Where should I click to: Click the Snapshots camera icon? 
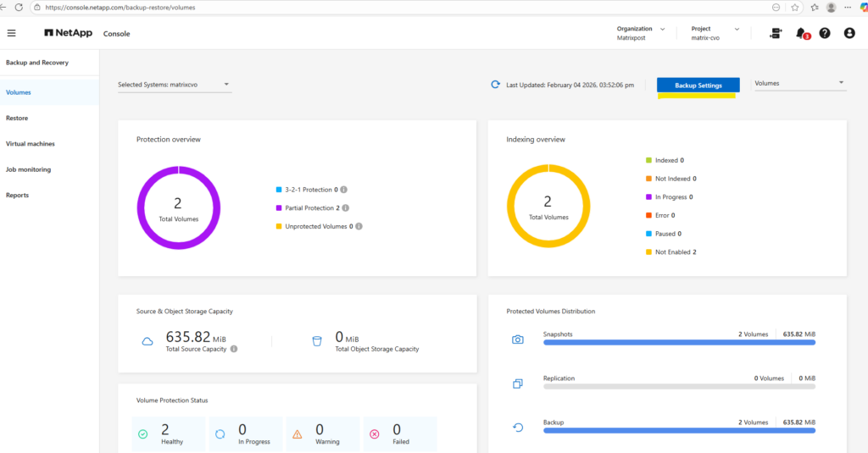pos(518,340)
